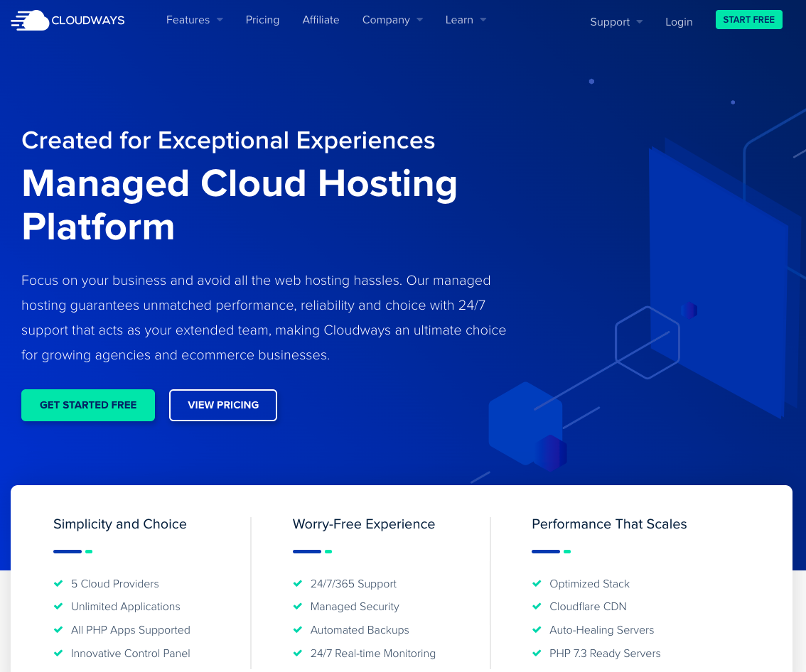Click checkmark beside Optimized Stack
This screenshot has height=672, width=806.
pos(537,583)
